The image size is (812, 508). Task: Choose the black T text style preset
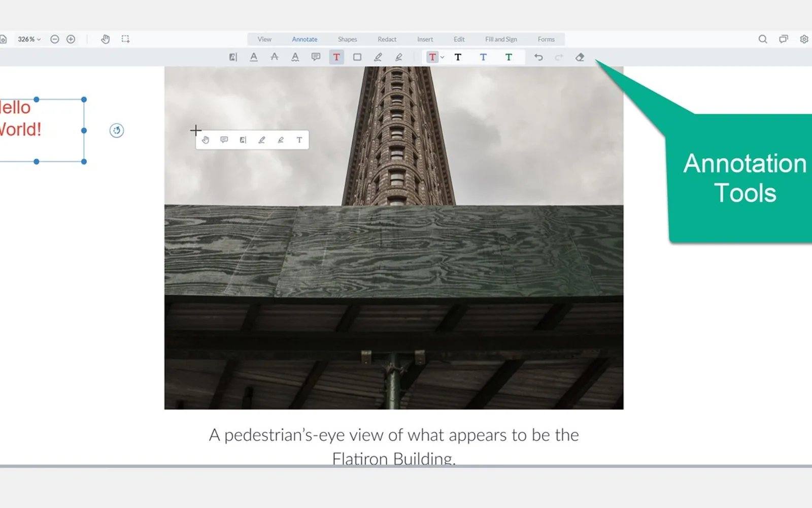click(x=458, y=57)
